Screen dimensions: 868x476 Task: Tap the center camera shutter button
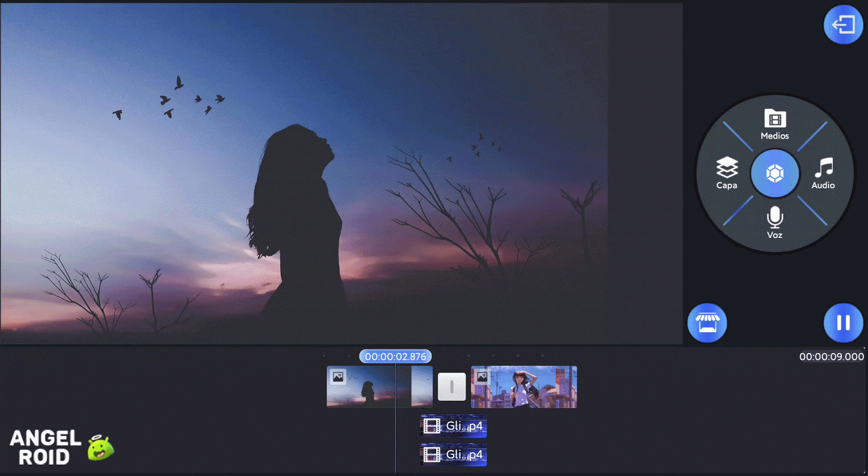(775, 173)
